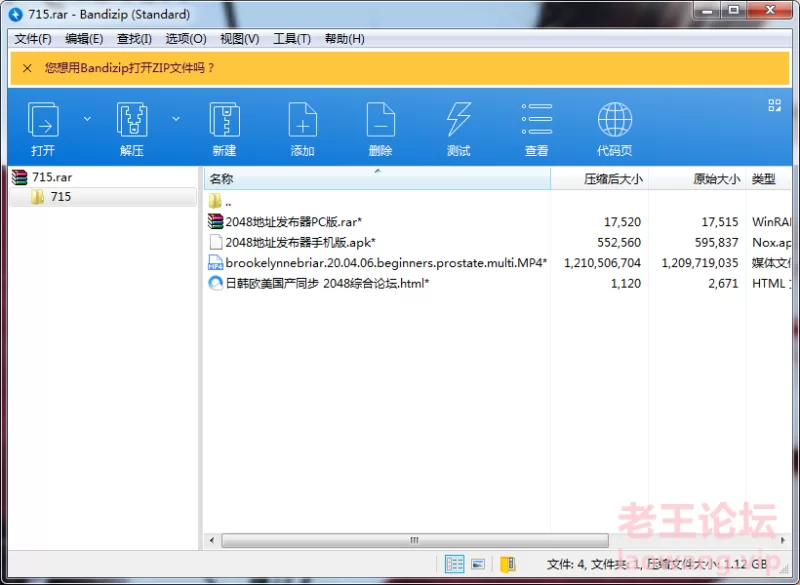The height and width of the screenshot is (585, 800).
Task: Sort by the 类型 column header
Action: (768, 179)
